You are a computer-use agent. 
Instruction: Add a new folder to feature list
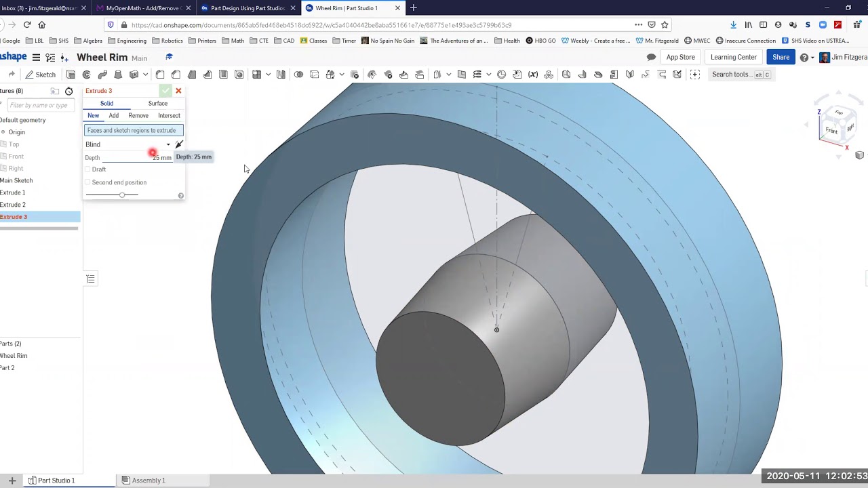coord(54,91)
